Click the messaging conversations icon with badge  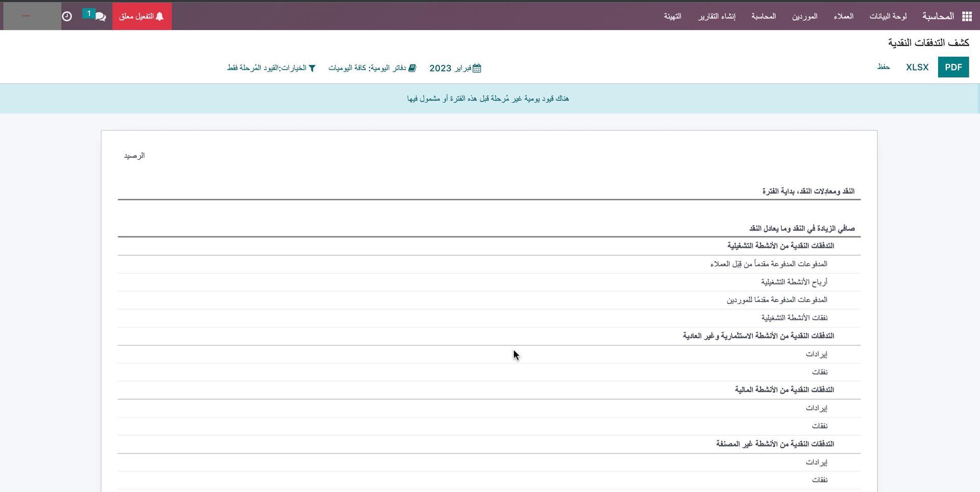click(x=100, y=16)
